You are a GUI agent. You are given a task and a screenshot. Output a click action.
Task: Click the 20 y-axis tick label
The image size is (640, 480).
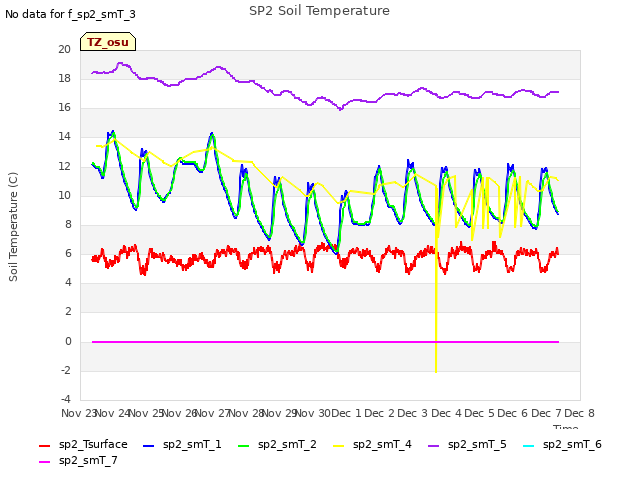[64, 49]
